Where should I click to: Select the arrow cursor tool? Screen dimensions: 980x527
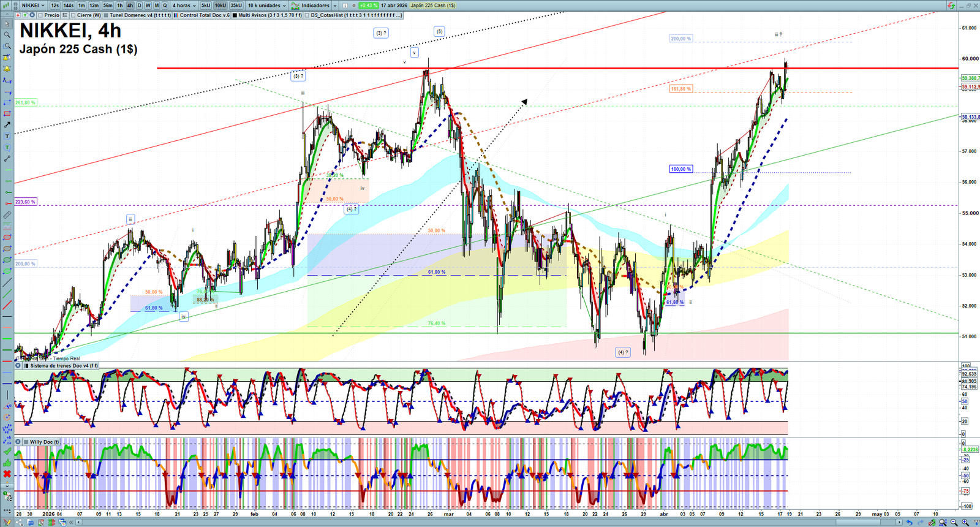pos(7,25)
